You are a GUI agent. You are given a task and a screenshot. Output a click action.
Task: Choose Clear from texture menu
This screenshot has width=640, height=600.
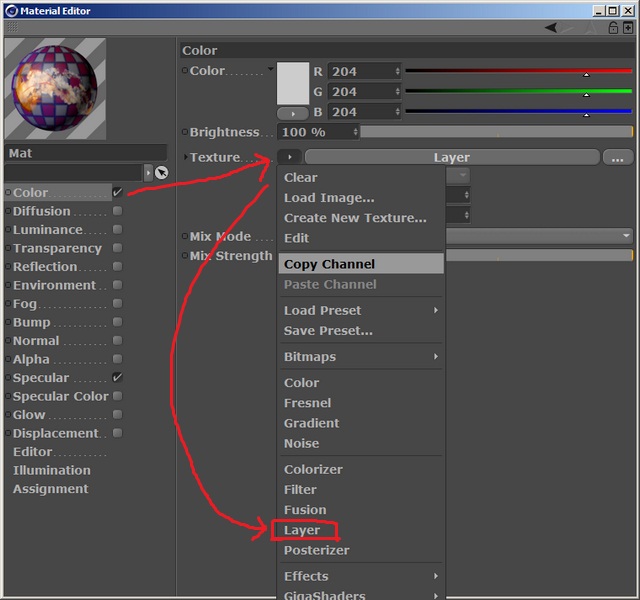coord(300,178)
